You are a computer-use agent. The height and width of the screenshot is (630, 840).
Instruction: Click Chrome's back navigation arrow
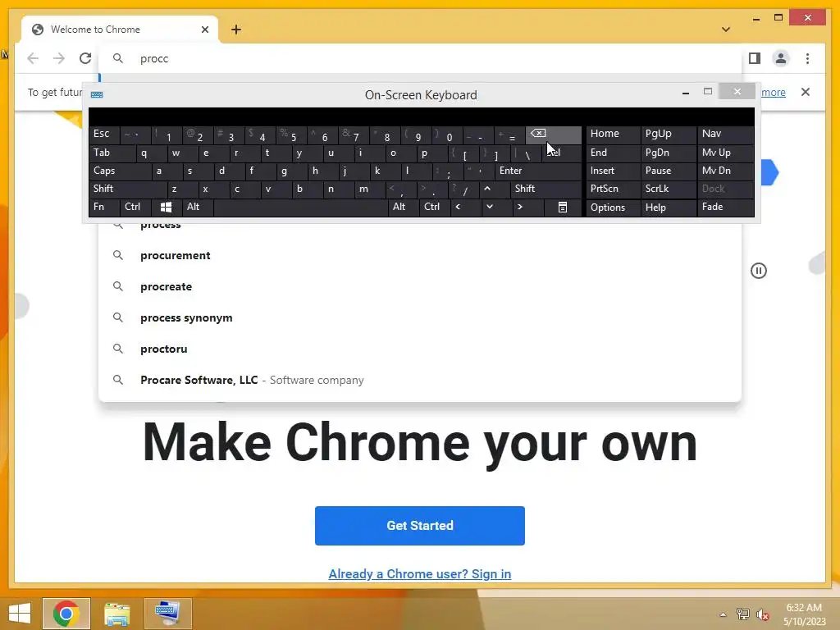coord(33,58)
